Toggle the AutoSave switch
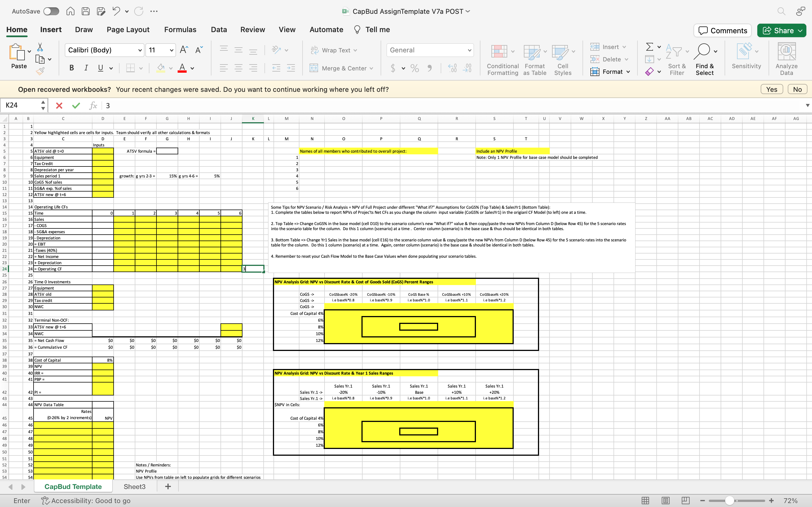 (x=51, y=11)
